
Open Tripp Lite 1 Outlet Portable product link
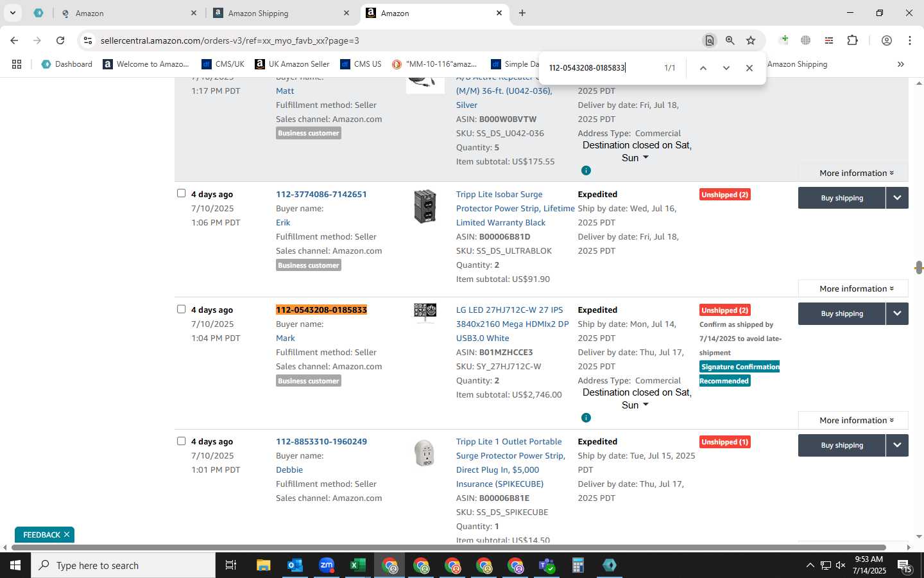[x=511, y=462]
